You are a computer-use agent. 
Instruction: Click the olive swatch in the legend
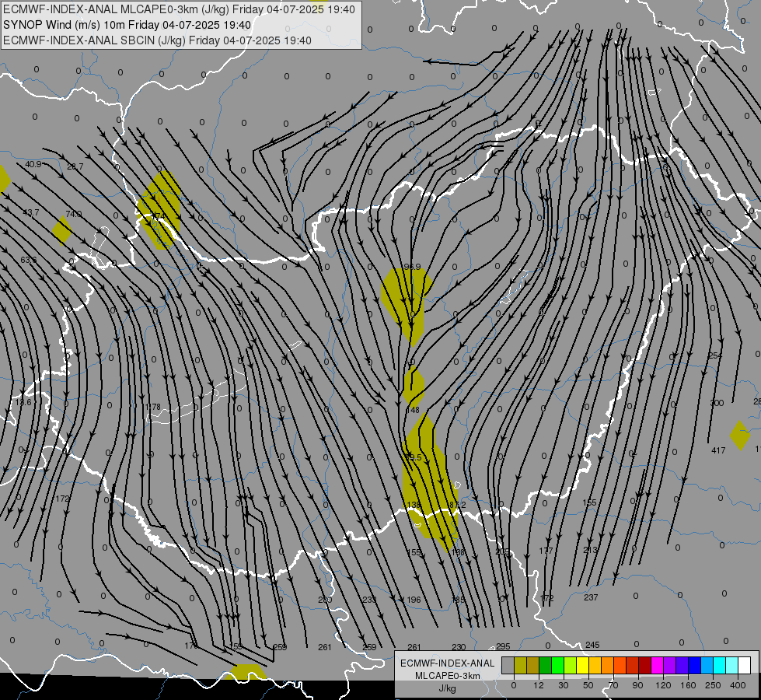[520, 666]
